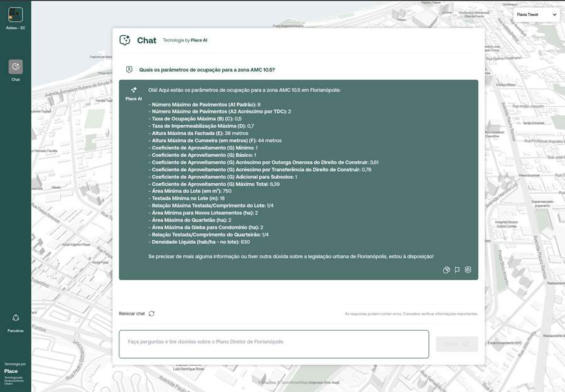Image resolution: width=565 pixels, height=392 pixels.
Task: Select Chat in the left navigation rail
Action: coord(14,70)
